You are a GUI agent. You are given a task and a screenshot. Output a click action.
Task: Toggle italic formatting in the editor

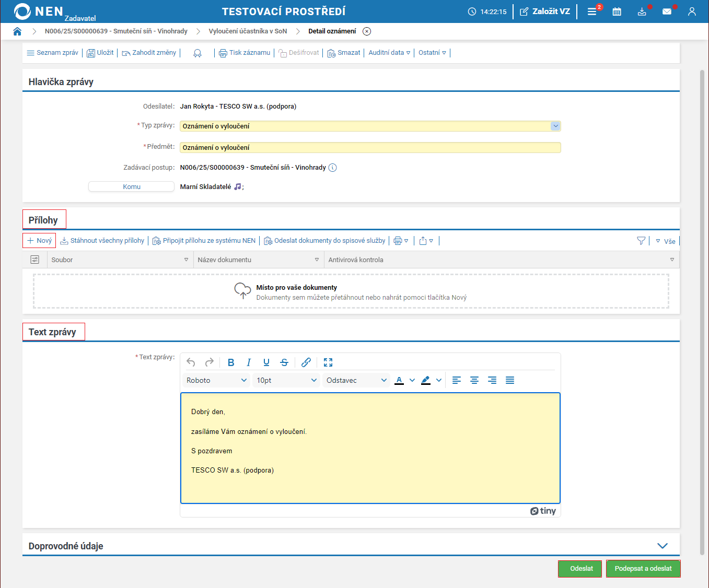click(249, 362)
